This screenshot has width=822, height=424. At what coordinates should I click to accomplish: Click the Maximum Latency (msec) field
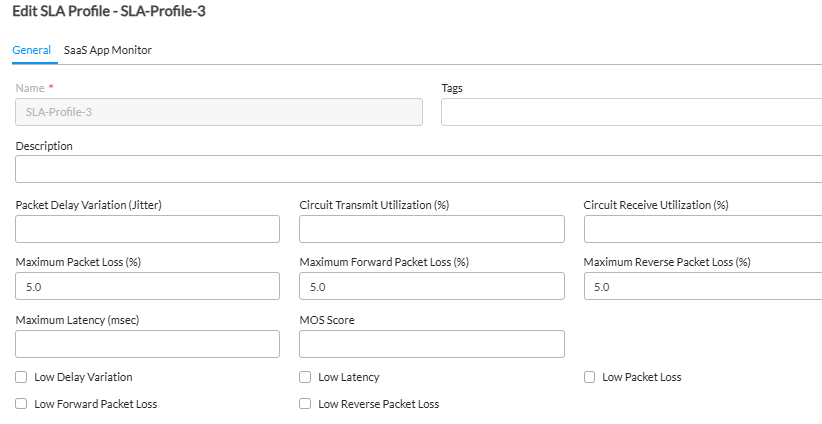(x=147, y=344)
